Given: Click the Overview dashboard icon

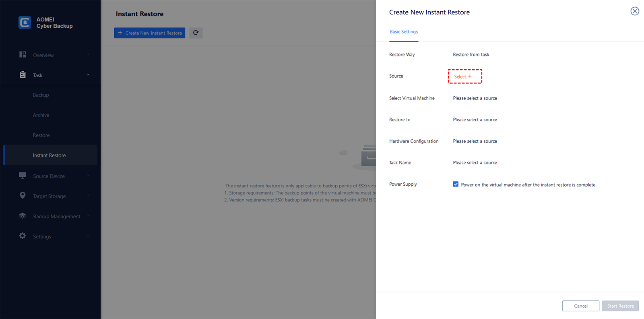Looking at the screenshot, I should pos(23,54).
